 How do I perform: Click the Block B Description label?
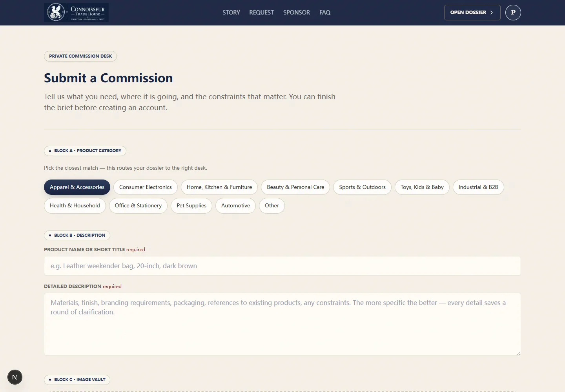coord(77,235)
